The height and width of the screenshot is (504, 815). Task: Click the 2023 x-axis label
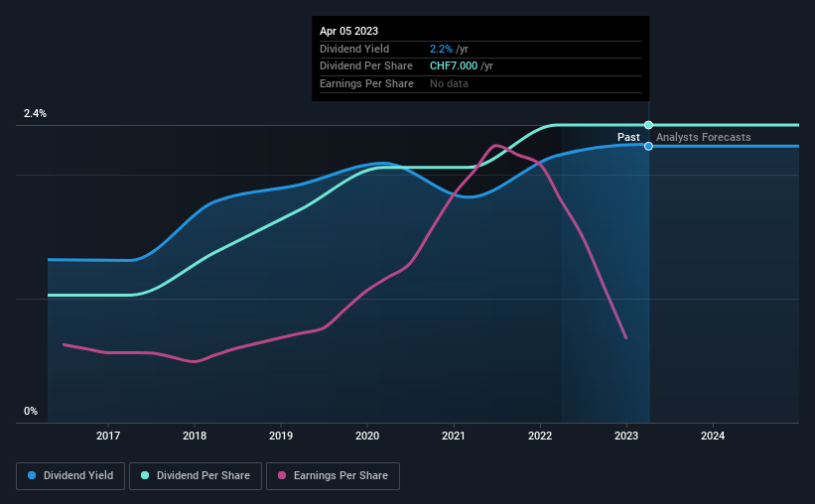click(626, 436)
